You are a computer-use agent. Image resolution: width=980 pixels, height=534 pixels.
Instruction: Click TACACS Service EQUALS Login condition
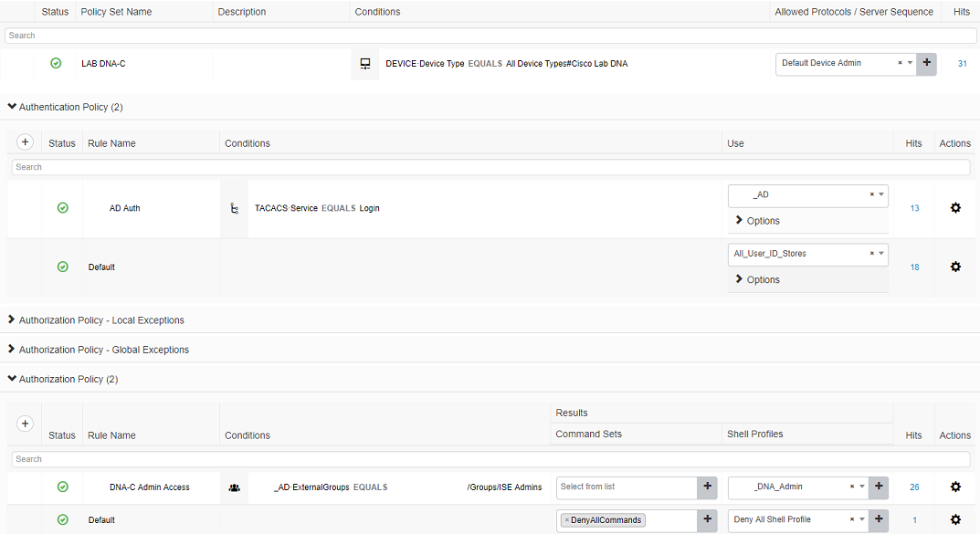pyautogui.click(x=317, y=209)
